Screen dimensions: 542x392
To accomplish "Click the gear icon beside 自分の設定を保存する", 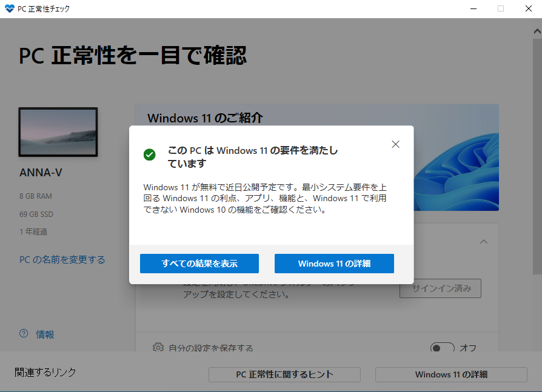I will click(158, 347).
